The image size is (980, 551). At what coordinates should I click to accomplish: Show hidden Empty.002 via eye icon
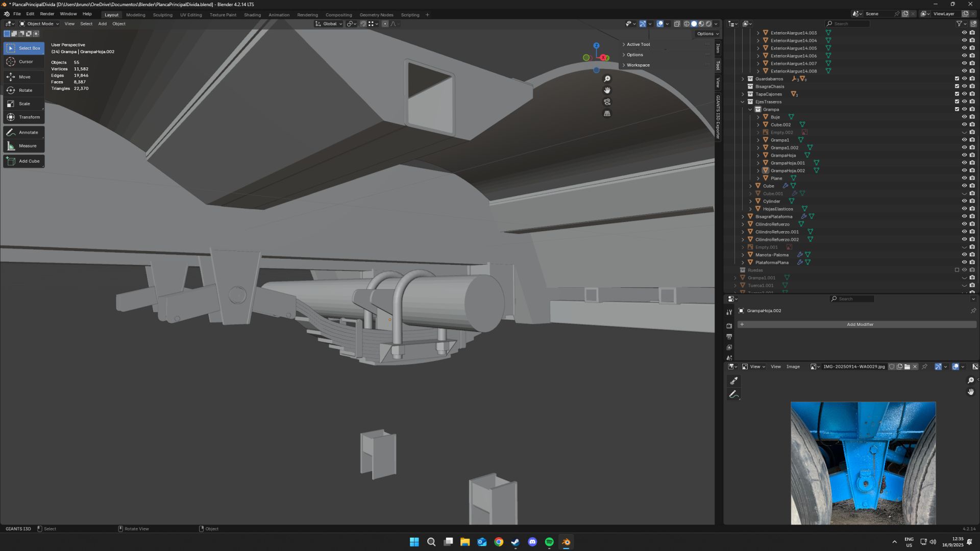965,132
